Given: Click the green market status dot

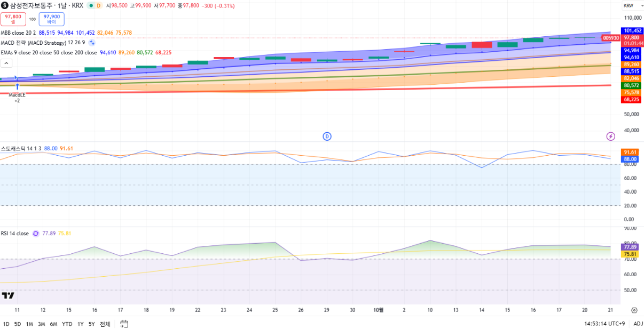Looking at the screenshot, I should tap(90, 5).
